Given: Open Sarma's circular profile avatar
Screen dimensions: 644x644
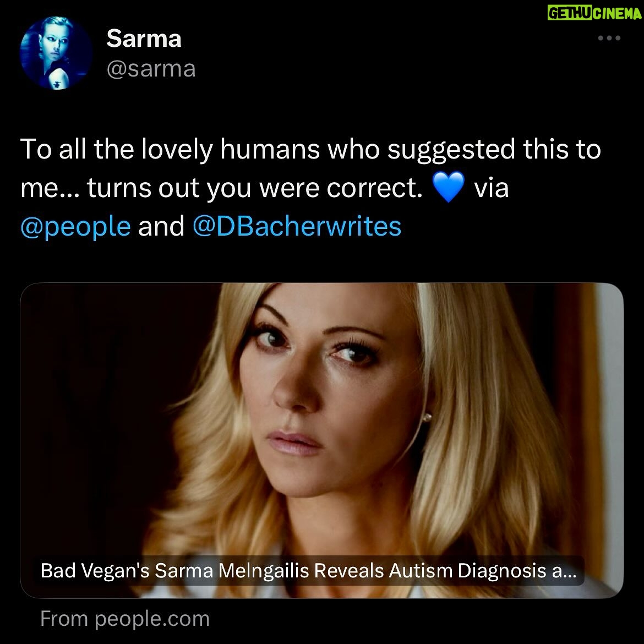Looking at the screenshot, I should click(56, 53).
